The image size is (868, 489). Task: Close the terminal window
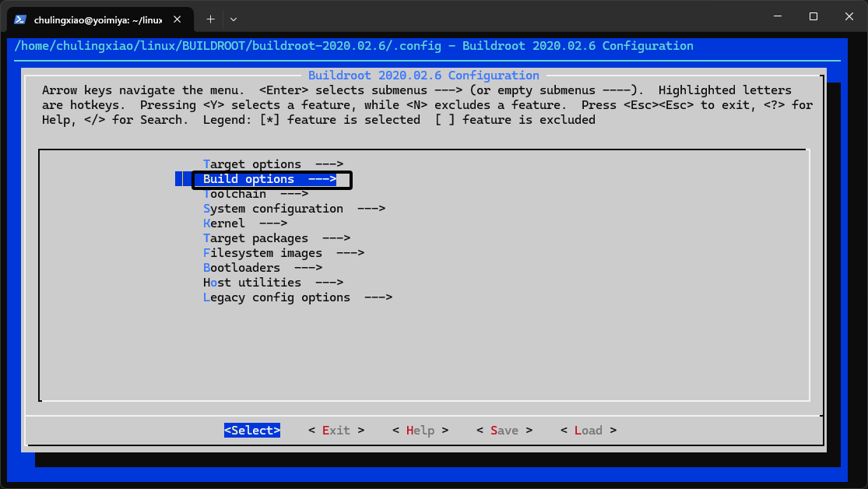849,16
